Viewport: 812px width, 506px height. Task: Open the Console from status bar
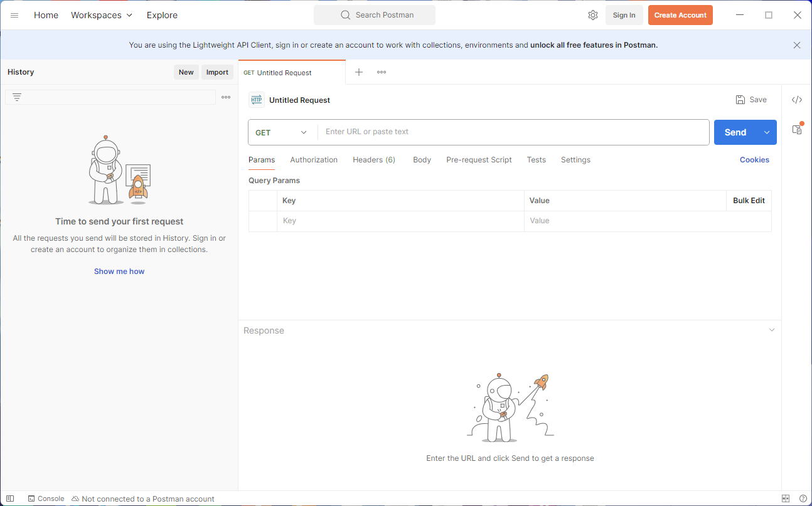click(46, 498)
